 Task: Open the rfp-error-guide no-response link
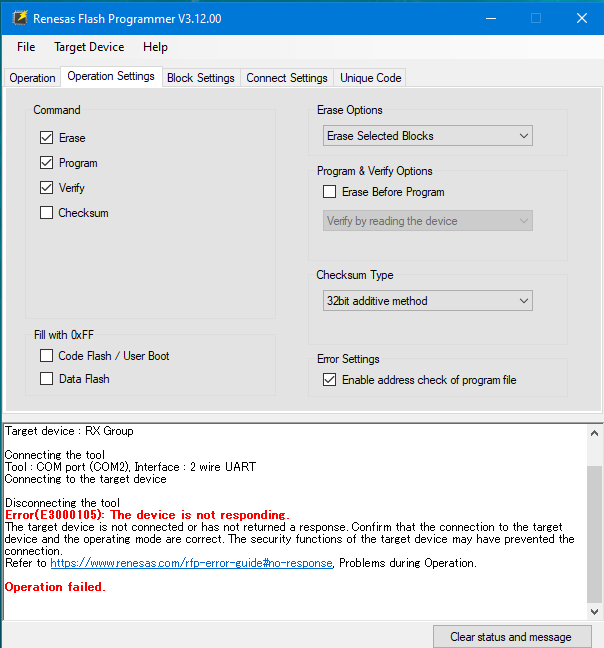191,563
